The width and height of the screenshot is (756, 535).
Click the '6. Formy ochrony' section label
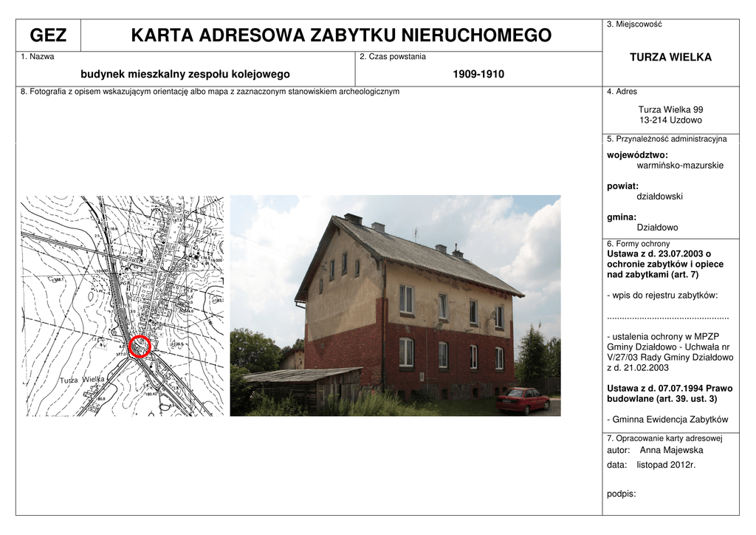638,244
